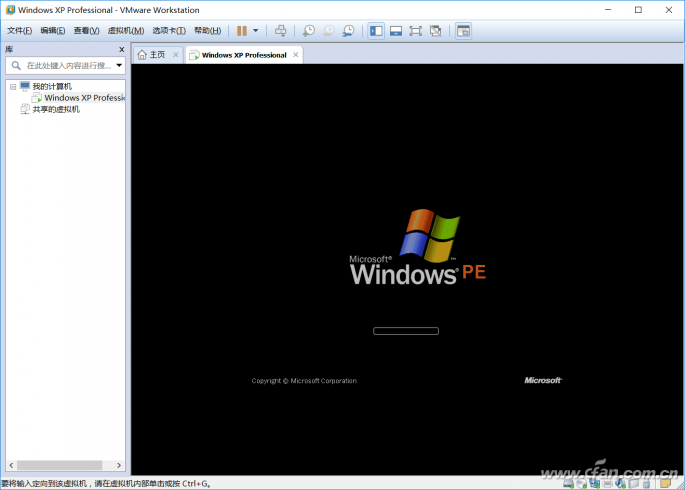This screenshot has height=490, width=685.
Task: Open the 查看(V) menu
Action: (86, 31)
